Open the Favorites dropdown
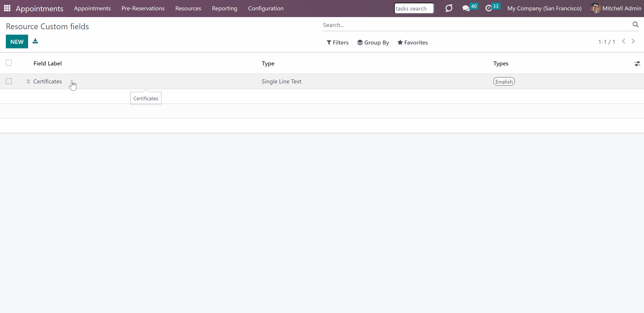Viewport: 644px width, 313px height. [x=413, y=42]
